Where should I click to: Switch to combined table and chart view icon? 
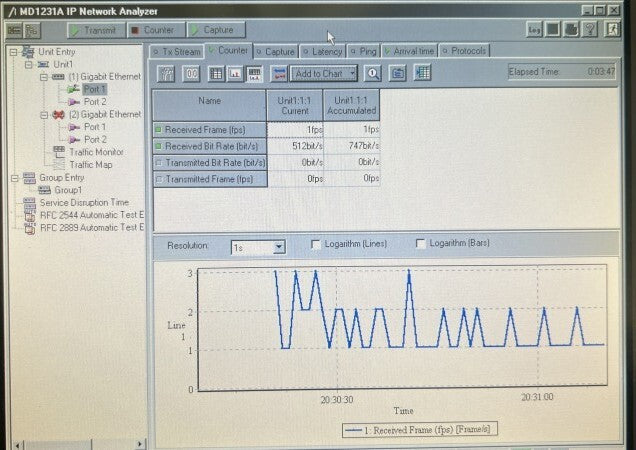coord(254,74)
